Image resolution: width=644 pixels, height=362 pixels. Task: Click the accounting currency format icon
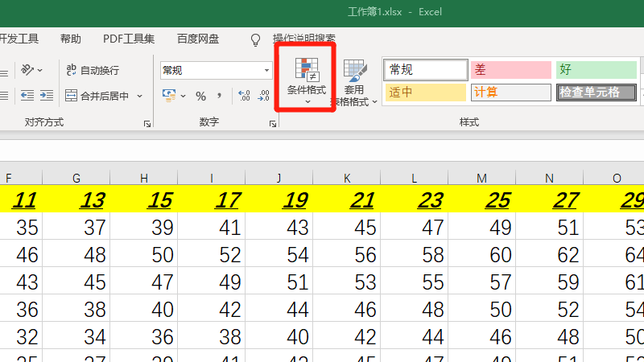169,97
